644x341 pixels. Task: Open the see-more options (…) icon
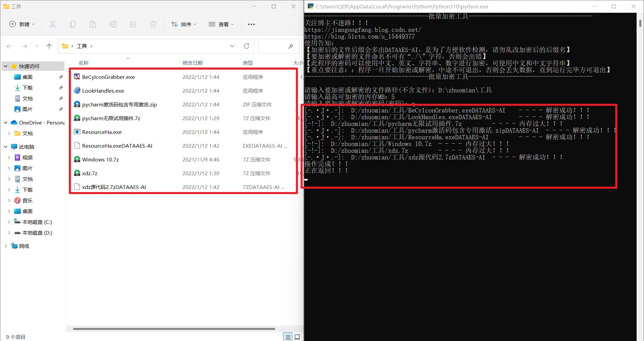251,24
